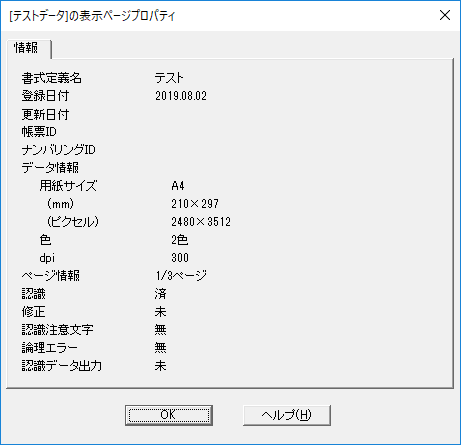Click the データ情報 heading

pos(50,168)
